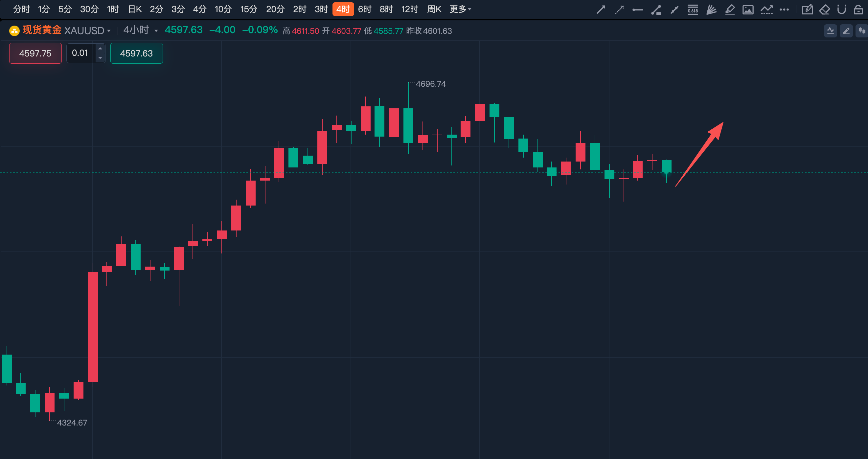The height and width of the screenshot is (459, 868).
Task: Switch to the 日K timeframe tab
Action: 135,9
